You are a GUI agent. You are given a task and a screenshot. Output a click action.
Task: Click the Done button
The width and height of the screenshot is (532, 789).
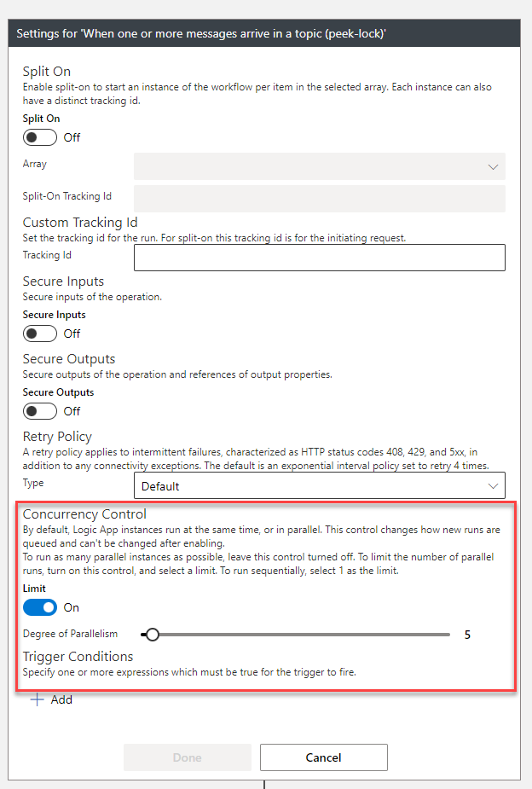[x=188, y=757]
